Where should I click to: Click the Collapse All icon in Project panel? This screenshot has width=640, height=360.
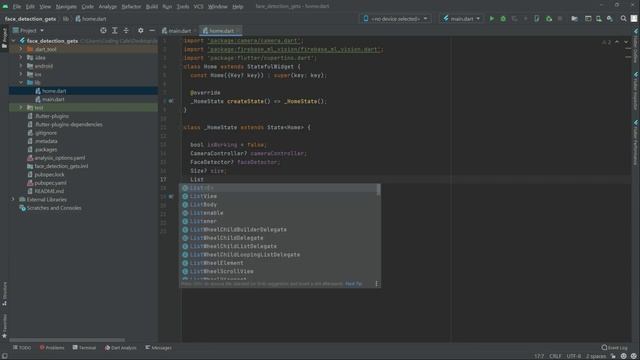tap(126, 31)
